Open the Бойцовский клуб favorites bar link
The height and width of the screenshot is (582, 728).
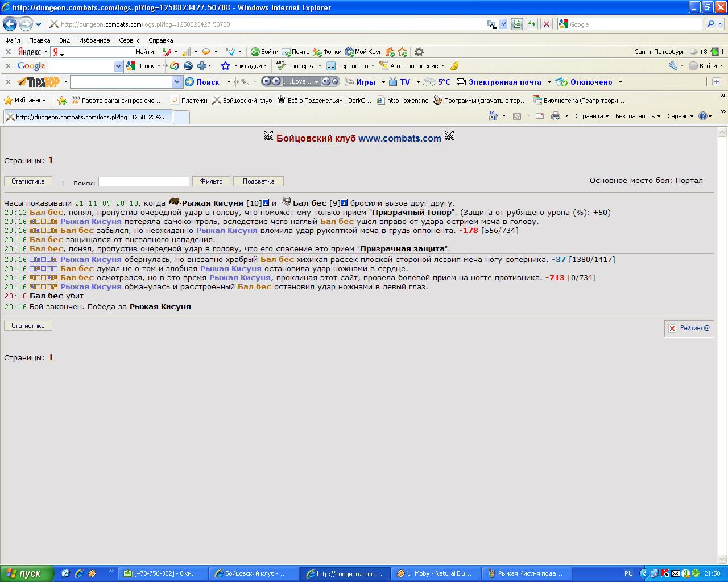coord(242,101)
